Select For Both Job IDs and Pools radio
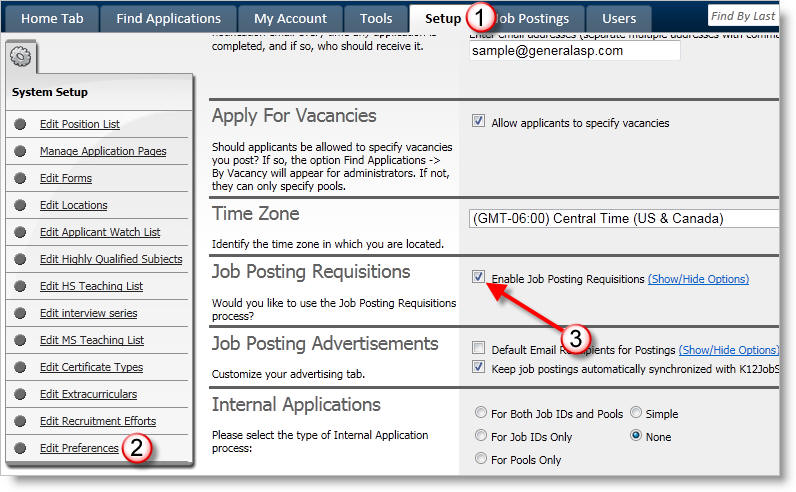Viewport: 796px width, 492px height. (481, 412)
